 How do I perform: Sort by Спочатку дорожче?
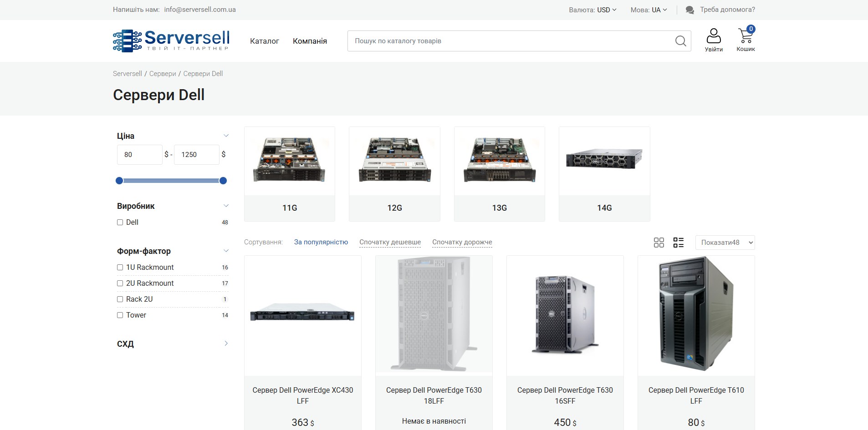coord(462,242)
